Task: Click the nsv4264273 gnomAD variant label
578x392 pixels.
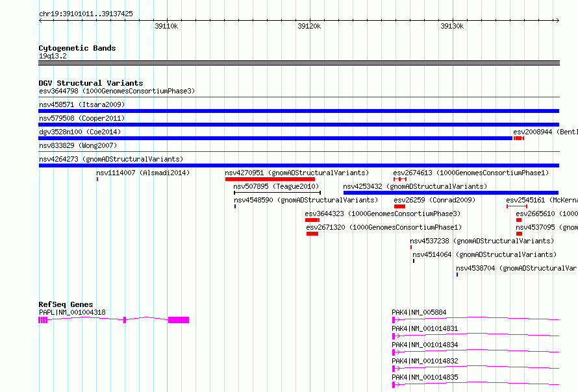Action: coord(111,159)
